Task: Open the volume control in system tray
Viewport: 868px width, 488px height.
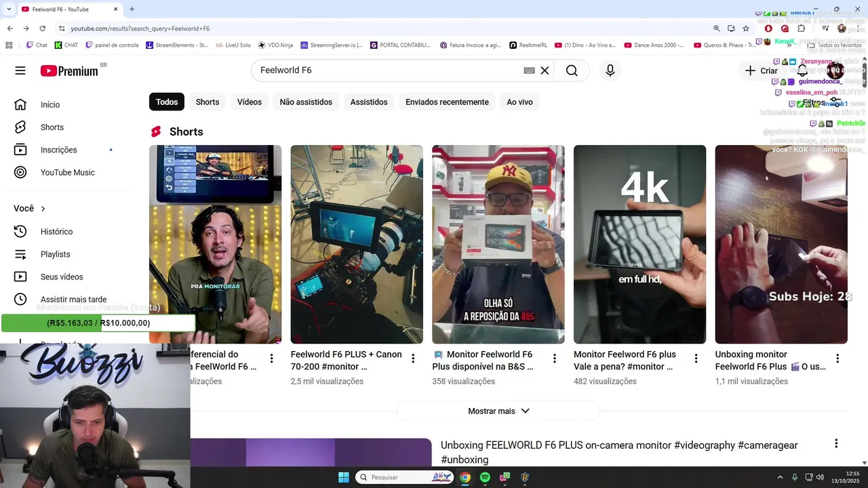Action: point(820,477)
